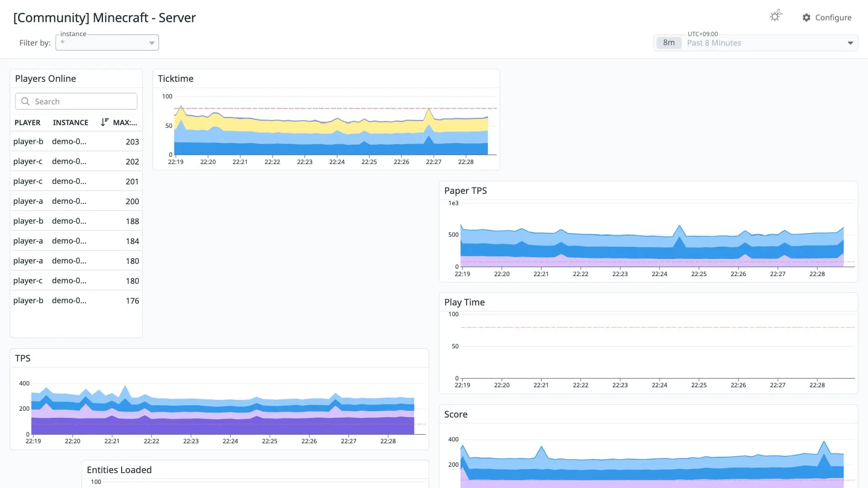The image size is (868, 488).
Task: Open the instance filter dropdown
Action: point(107,42)
